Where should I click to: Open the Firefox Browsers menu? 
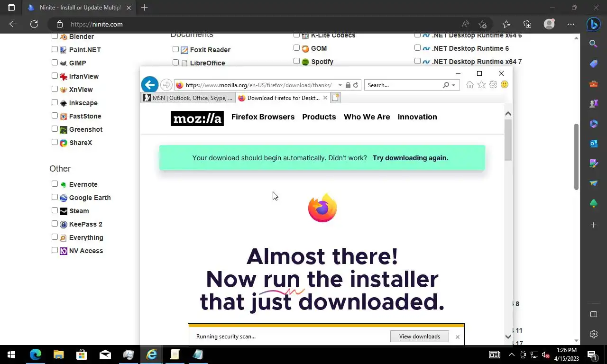(263, 117)
